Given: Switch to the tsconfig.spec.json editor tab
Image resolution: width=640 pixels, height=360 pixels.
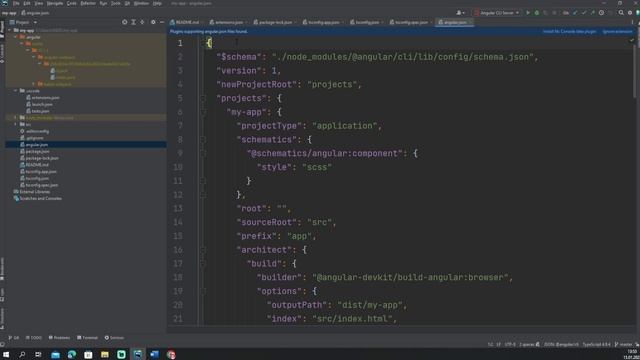Looking at the screenshot, I should (x=411, y=22).
